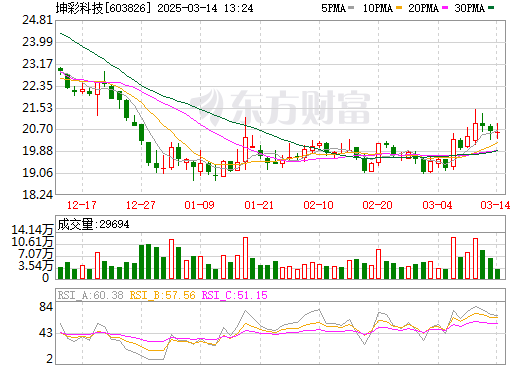Click the 成交量:29694 volume label
Screen dimensions: 520x365
[x=93, y=224]
